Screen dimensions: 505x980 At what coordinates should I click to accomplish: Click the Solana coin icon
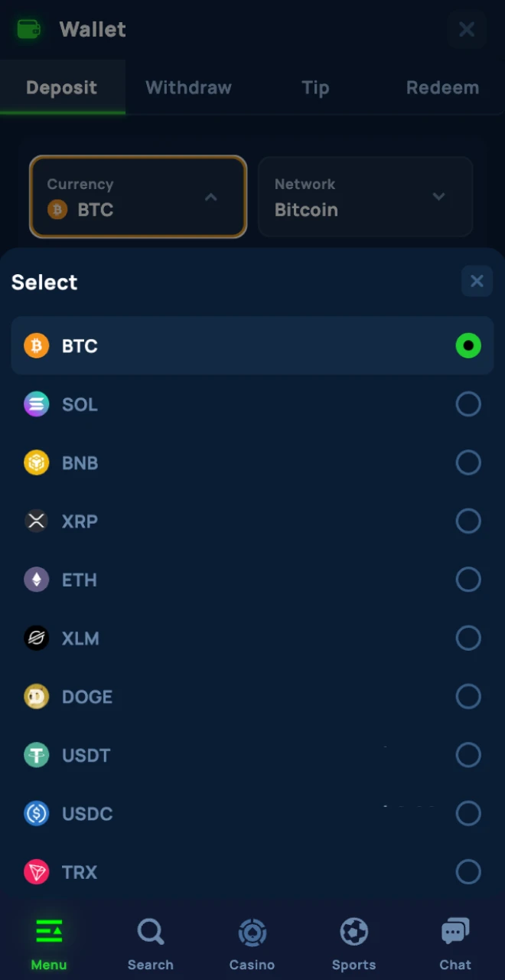pos(36,404)
